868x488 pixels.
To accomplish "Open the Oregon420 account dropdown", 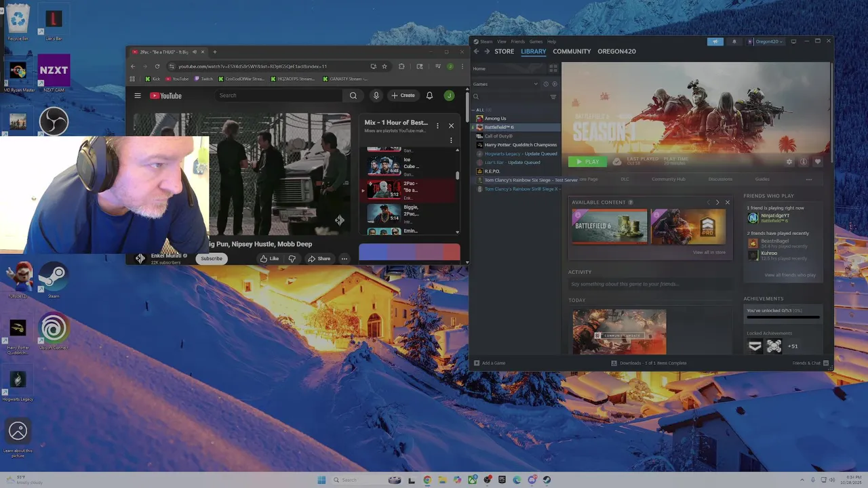I will (767, 41).
